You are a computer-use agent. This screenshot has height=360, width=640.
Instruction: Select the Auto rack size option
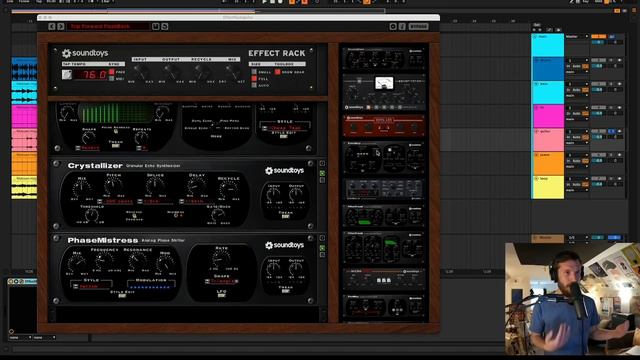254,85
